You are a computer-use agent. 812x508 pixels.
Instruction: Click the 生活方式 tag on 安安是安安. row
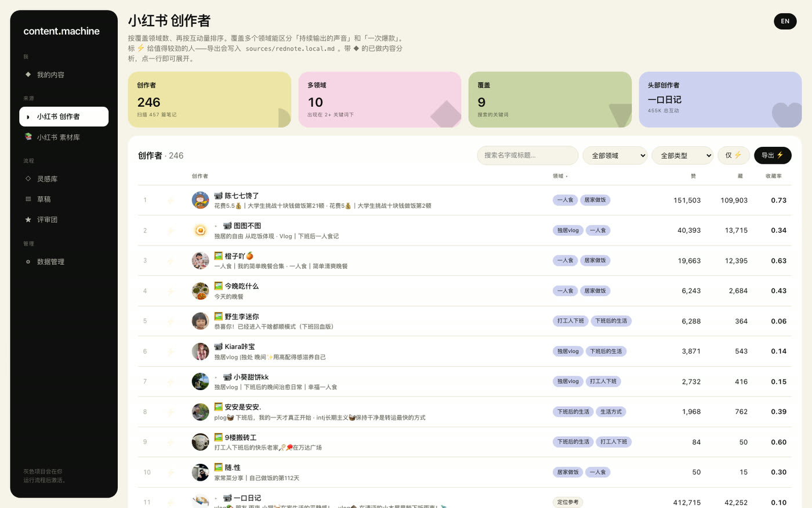pyautogui.click(x=611, y=412)
